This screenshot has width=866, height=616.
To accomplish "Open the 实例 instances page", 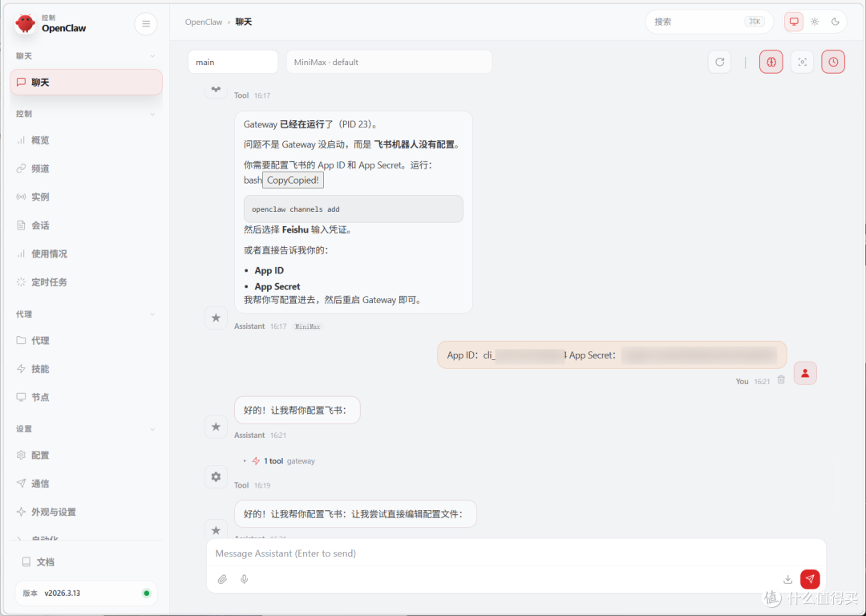I will (86, 197).
